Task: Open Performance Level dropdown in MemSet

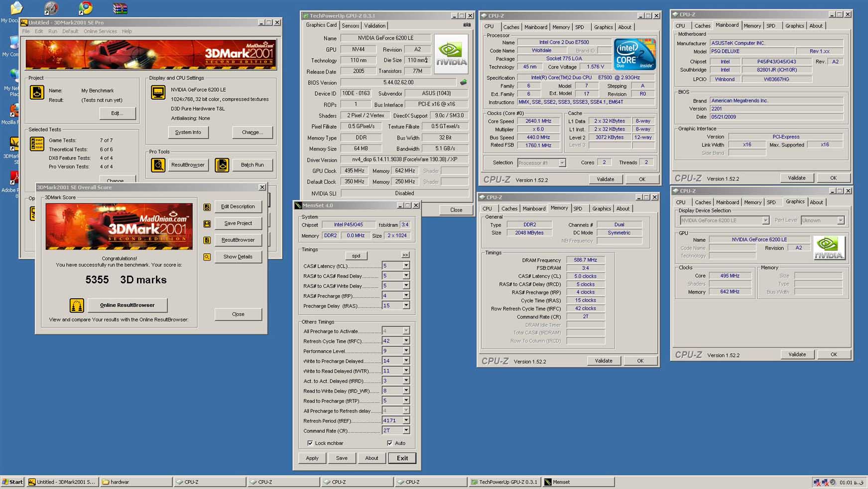Action: [406, 351]
